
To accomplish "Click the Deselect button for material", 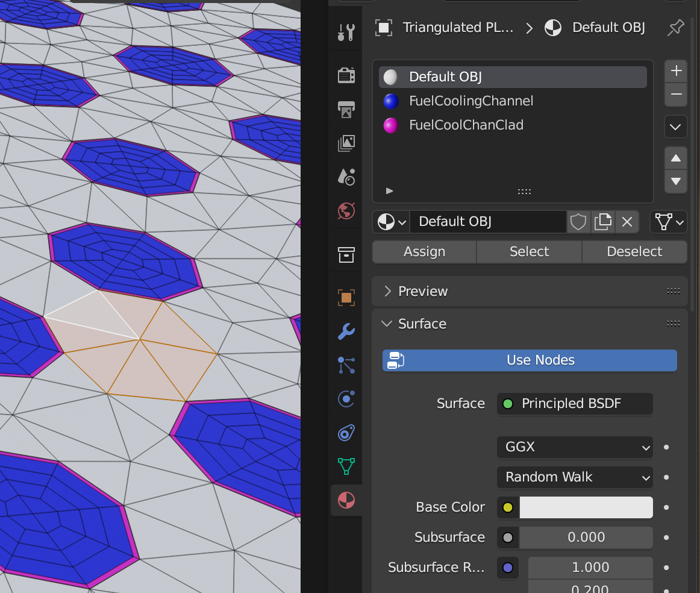I will click(634, 252).
